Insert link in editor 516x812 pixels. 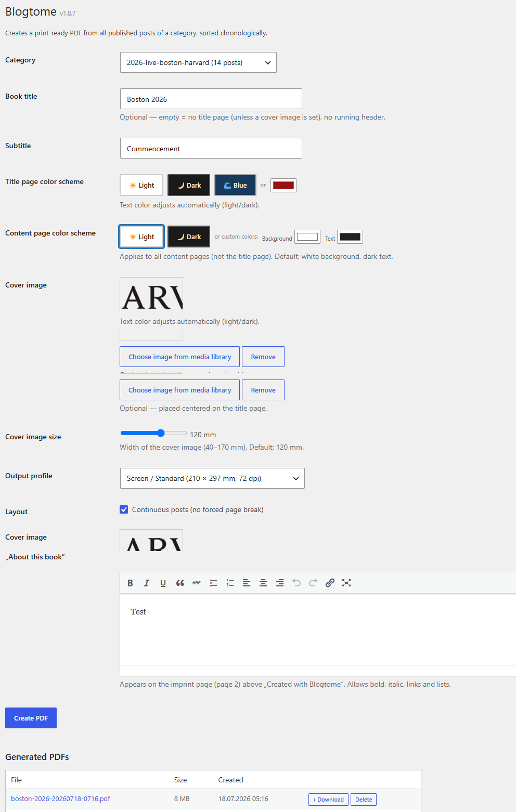click(x=330, y=583)
